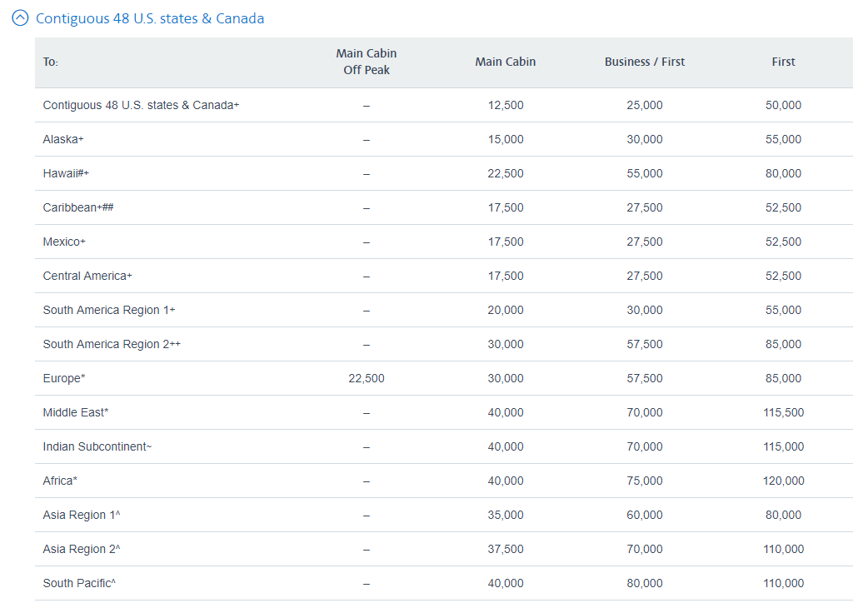Click the 'First' column header

[x=783, y=62]
